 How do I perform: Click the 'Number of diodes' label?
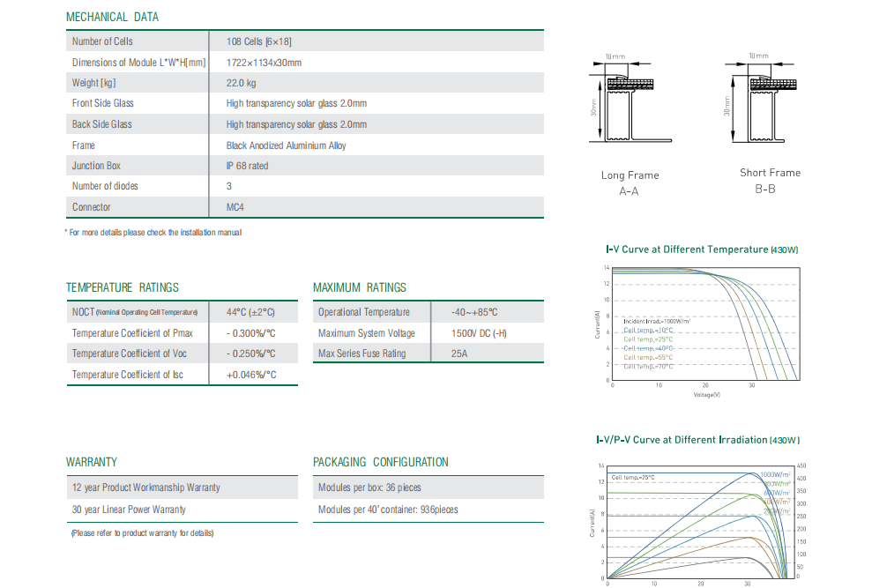105,186
